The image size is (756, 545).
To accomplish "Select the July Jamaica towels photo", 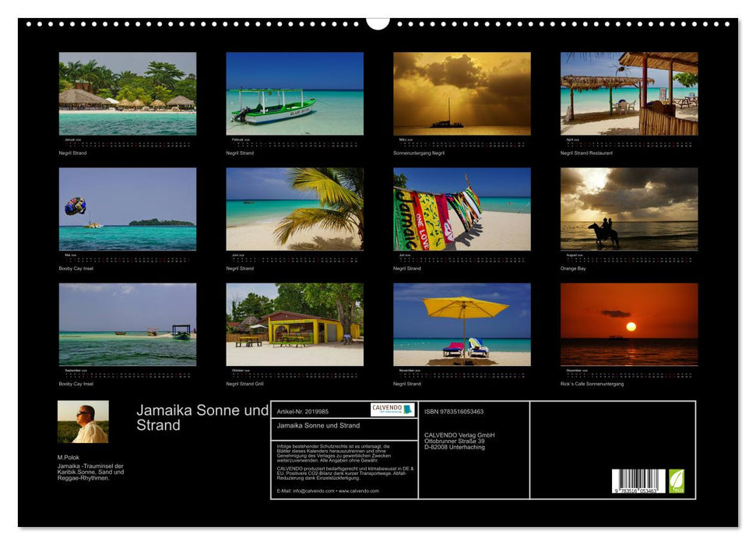I will [x=459, y=207].
